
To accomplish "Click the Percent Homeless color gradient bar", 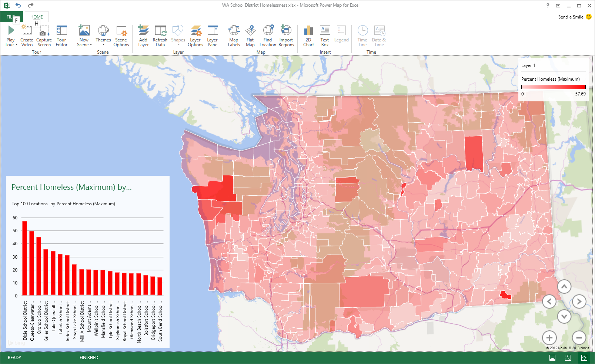I will 553,87.
